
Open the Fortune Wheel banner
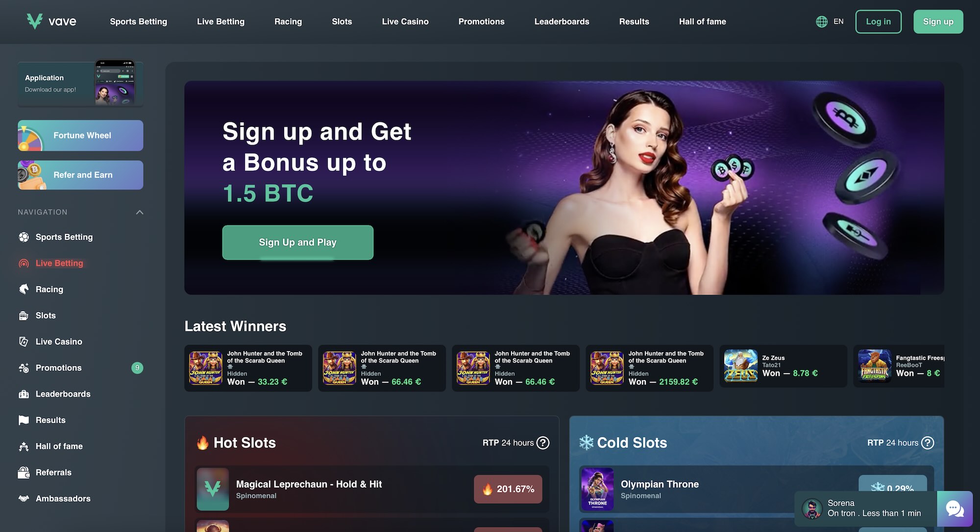pyautogui.click(x=80, y=135)
